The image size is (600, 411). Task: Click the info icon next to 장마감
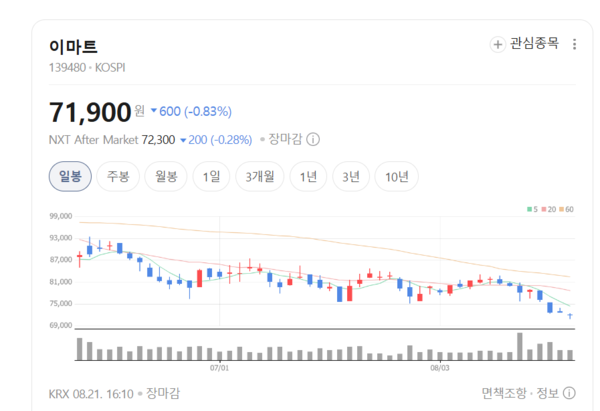tap(313, 139)
